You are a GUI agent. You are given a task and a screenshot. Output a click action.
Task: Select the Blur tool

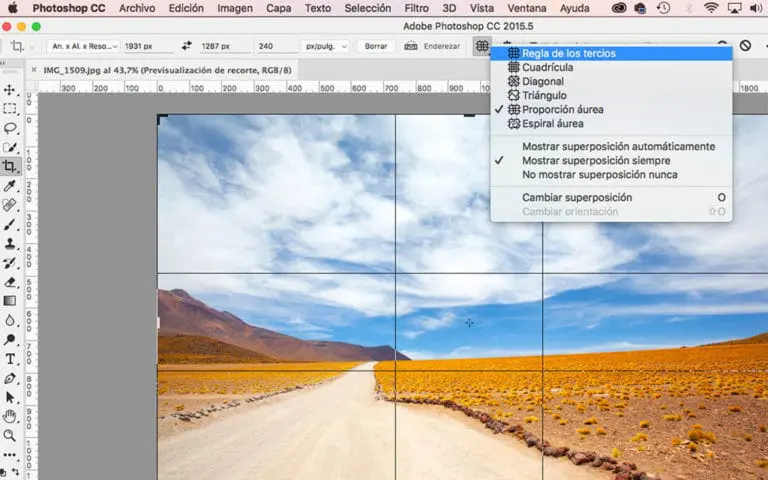point(9,320)
